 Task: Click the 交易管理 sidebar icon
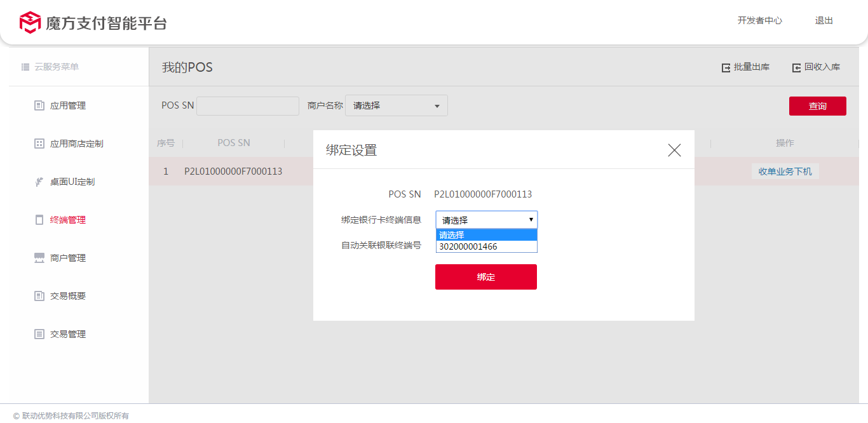39,334
